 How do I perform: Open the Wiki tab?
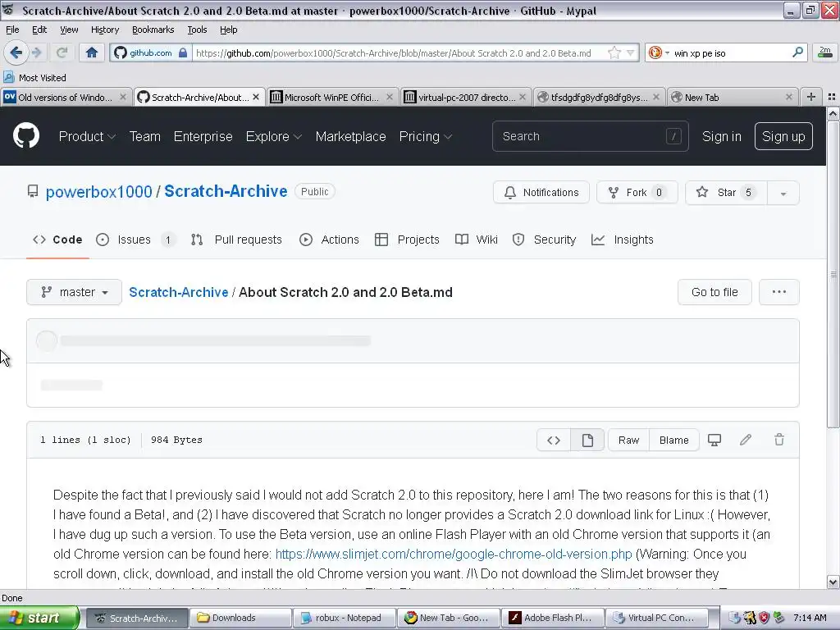[477, 240]
